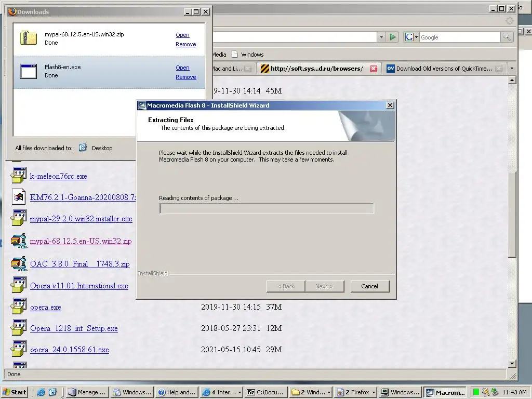The image size is (532, 399).
Task: Click the k-meleon76rc.exe file icon
Action: pos(19,176)
